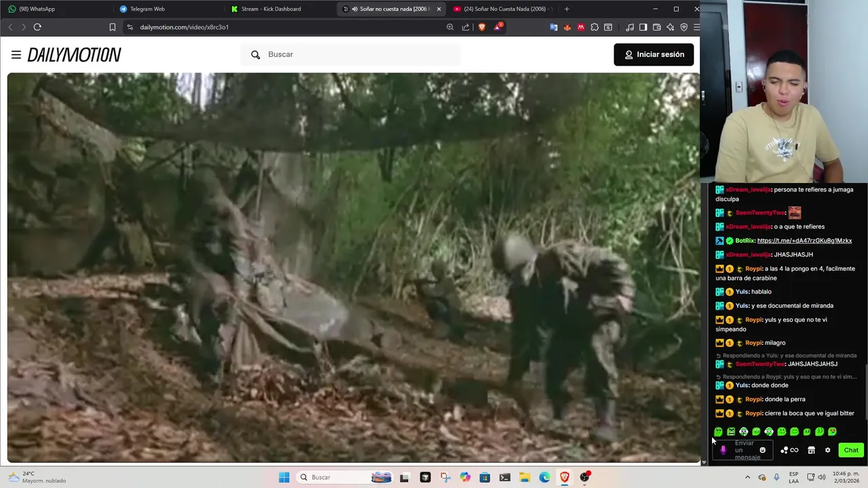Open the clock and date panel
This screenshot has width=868, height=488.
pyautogui.click(x=846, y=477)
